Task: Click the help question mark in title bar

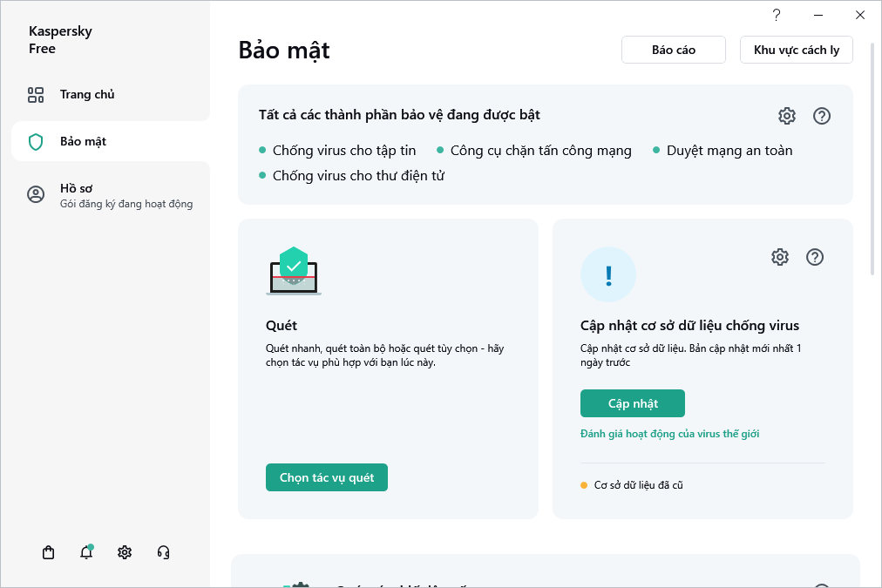Action: point(776,15)
